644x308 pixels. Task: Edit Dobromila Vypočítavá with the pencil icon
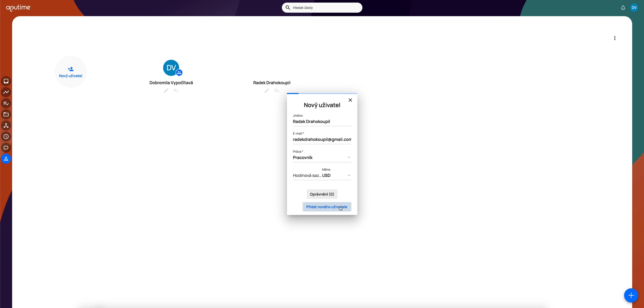tap(166, 91)
